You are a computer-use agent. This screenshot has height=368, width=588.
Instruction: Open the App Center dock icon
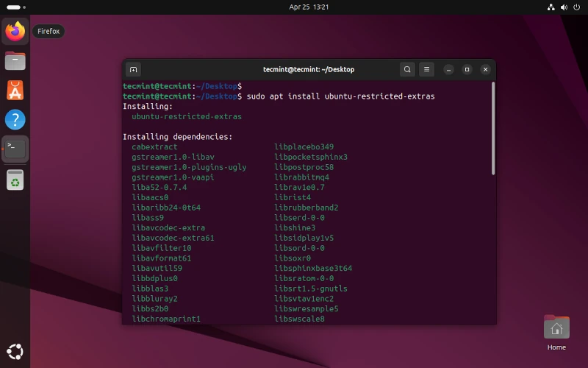15,91
